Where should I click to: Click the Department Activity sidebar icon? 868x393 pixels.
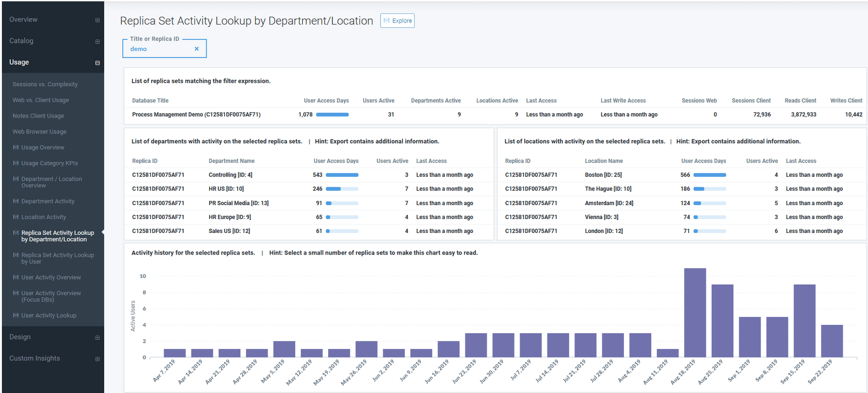pyautogui.click(x=16, y=201)
